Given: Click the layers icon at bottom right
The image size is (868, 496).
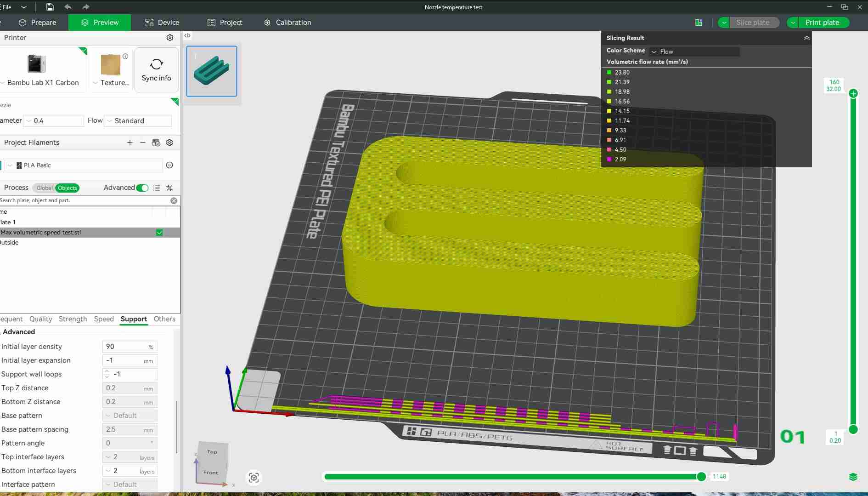Looking at the screenshot, I should (x=853, y=477).
